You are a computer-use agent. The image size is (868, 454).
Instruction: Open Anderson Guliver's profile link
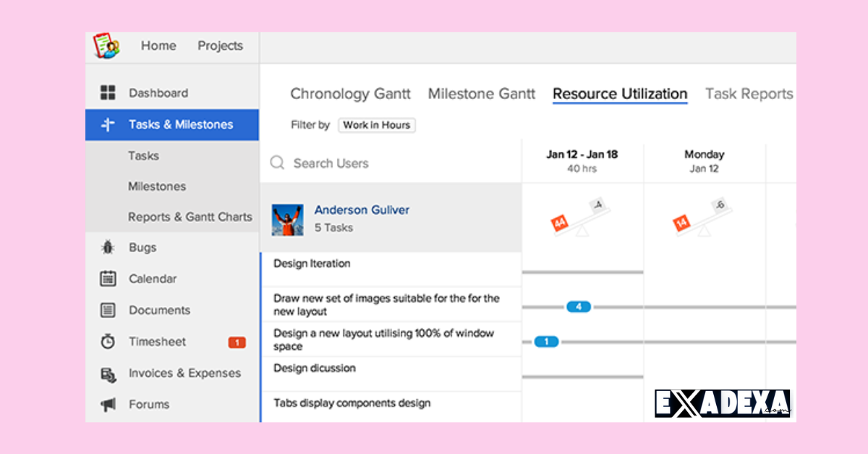[x=362, y=210]
